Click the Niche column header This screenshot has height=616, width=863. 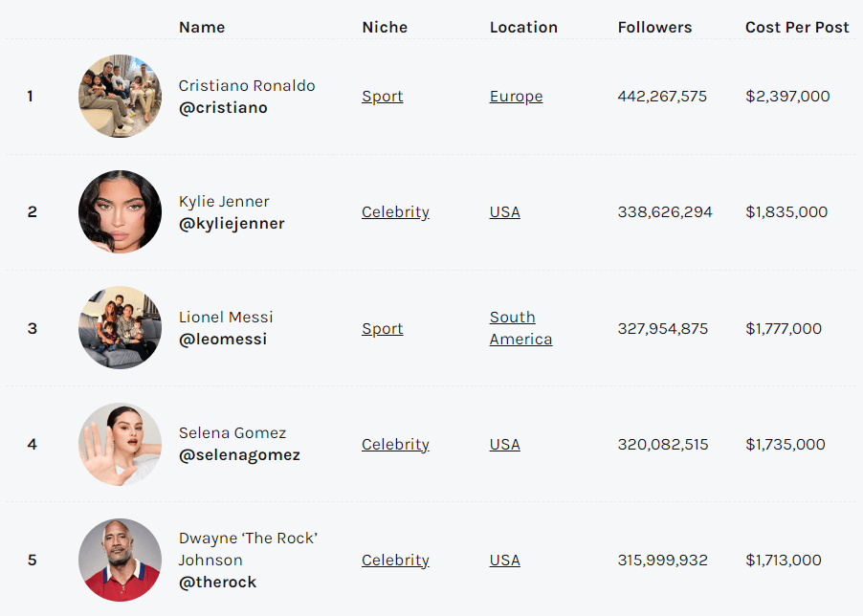385,28
